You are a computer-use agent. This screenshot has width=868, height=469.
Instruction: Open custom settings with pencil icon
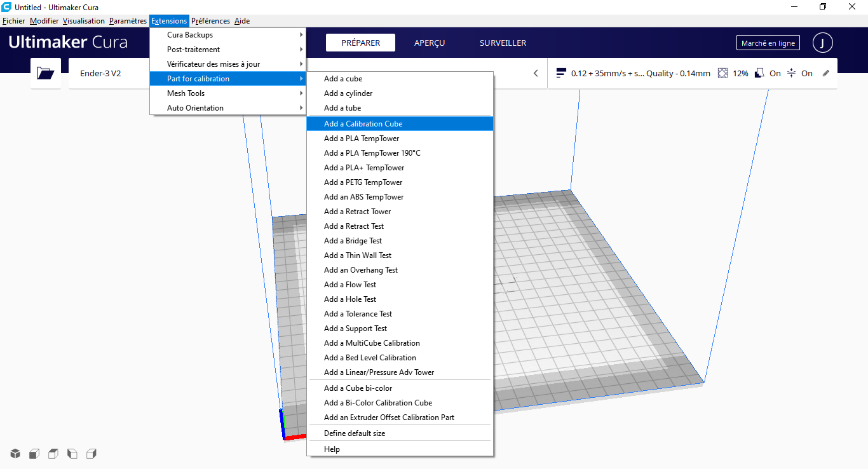click(x=826, y=73)
